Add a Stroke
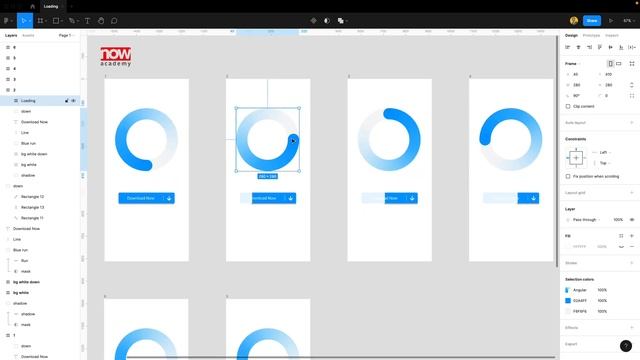640x360 pixels. (632, 263)
